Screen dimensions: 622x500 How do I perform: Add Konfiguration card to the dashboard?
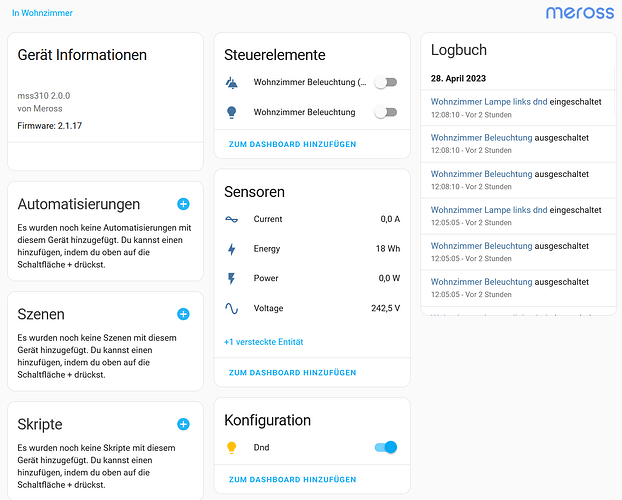292,479
